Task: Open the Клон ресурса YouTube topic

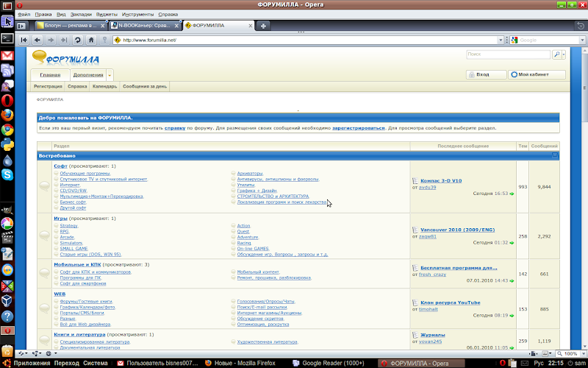Action: pos(451,302)
